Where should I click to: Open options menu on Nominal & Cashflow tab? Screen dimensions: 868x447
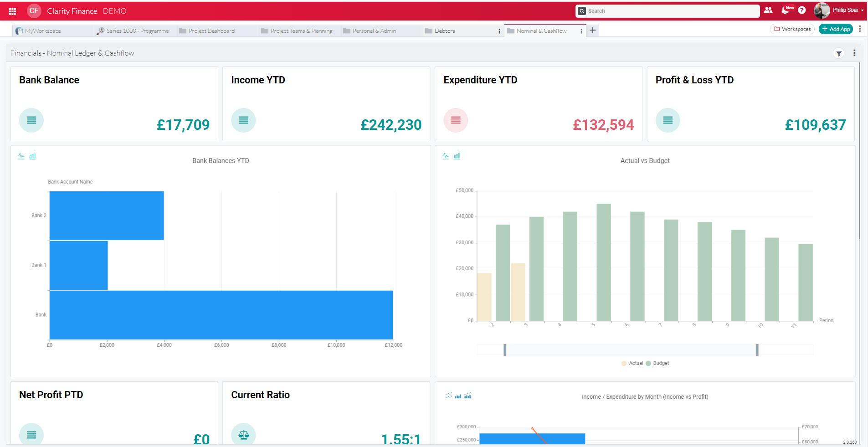click(581, 31)
